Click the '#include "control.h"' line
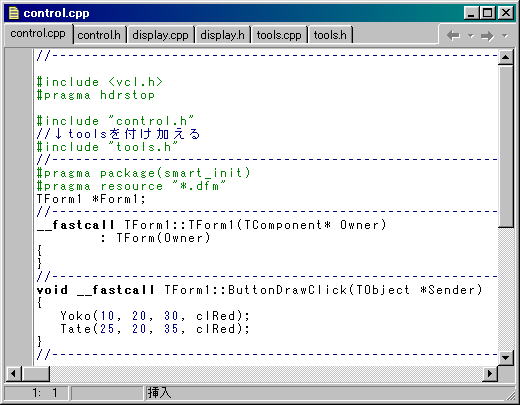This screenshot has width=520, height=405. 115,121
